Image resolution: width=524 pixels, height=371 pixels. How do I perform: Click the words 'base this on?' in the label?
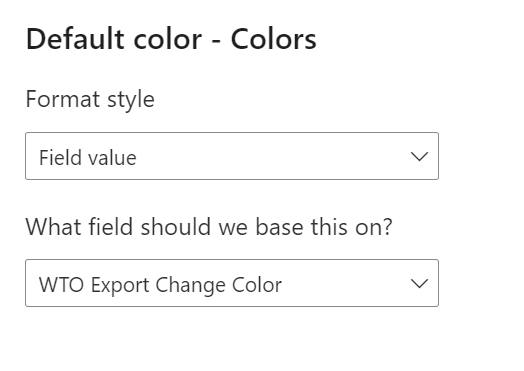pos(323,227)
